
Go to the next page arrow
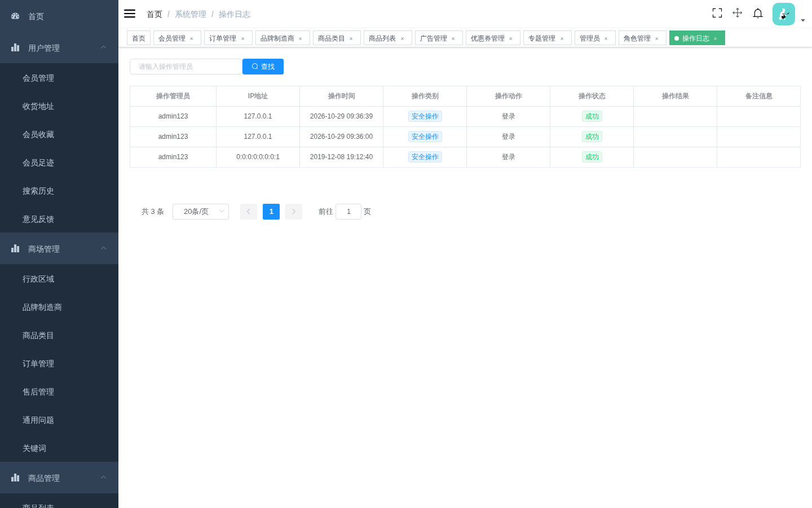[x=294, y=212]
